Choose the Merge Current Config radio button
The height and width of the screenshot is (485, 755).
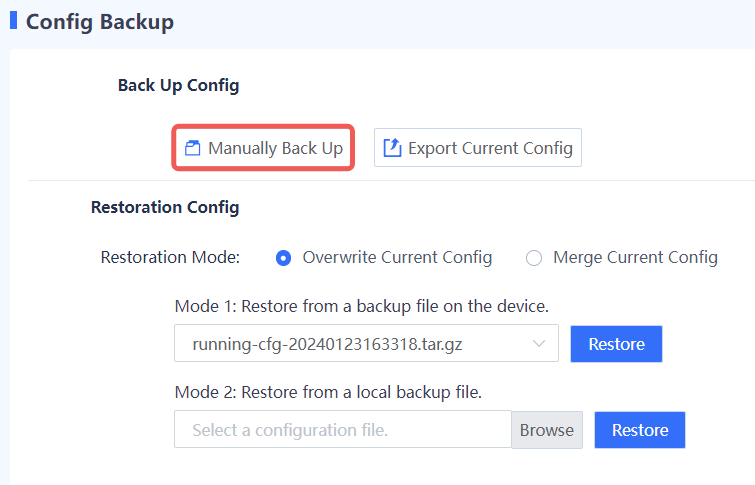[x=534, y=258]
